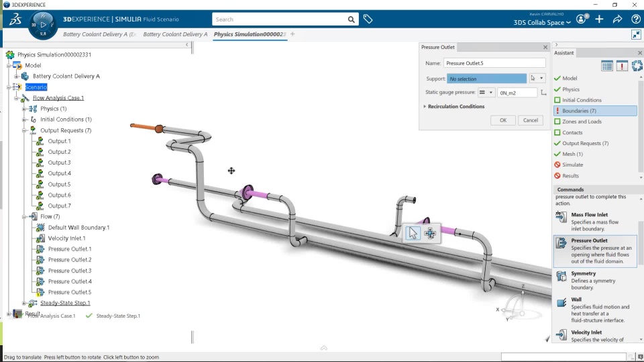Image resolution: width=644 pixels, height=362 pixels.
Task: Select Simulate in Assistant list
Action: click(x=572, y=165)
